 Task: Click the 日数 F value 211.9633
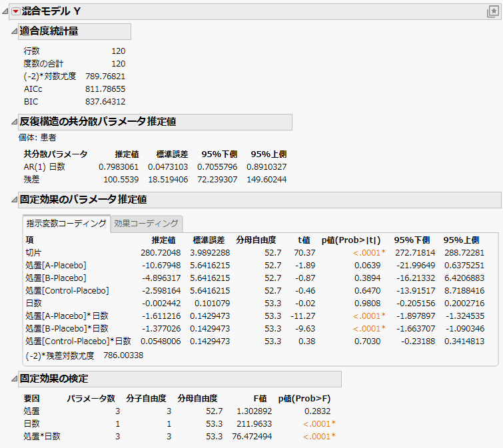(x=254, y=423)
